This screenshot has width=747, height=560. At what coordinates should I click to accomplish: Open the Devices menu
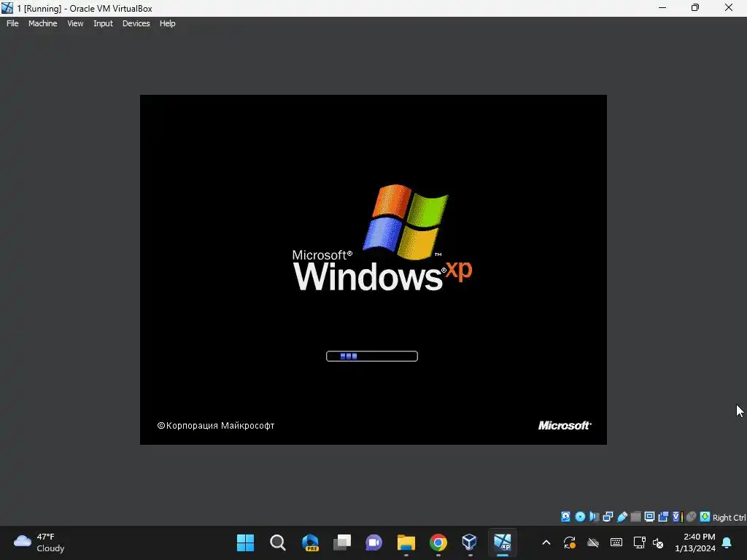136,23
